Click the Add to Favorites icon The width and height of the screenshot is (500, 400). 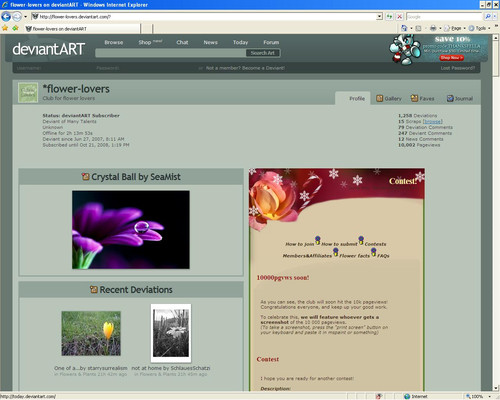point(15,28)
